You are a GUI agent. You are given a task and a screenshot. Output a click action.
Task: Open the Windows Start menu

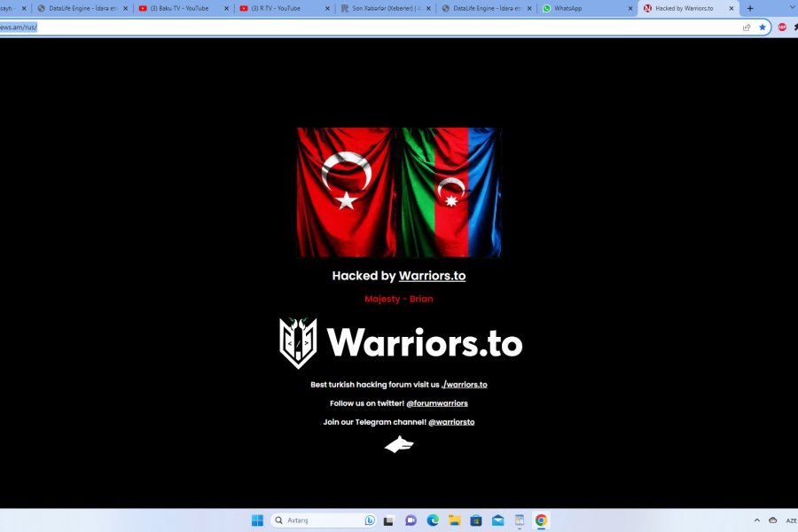(x=257, y=520)
